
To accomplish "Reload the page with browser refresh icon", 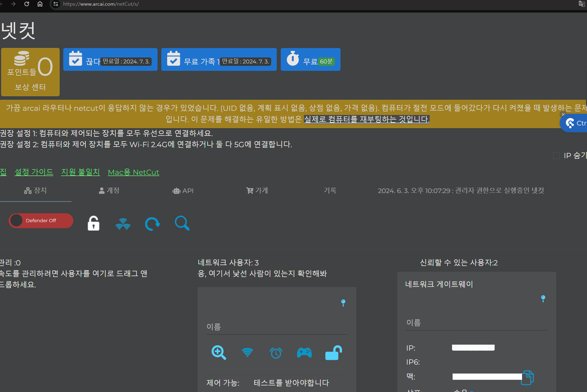I will tap(27, 4).
